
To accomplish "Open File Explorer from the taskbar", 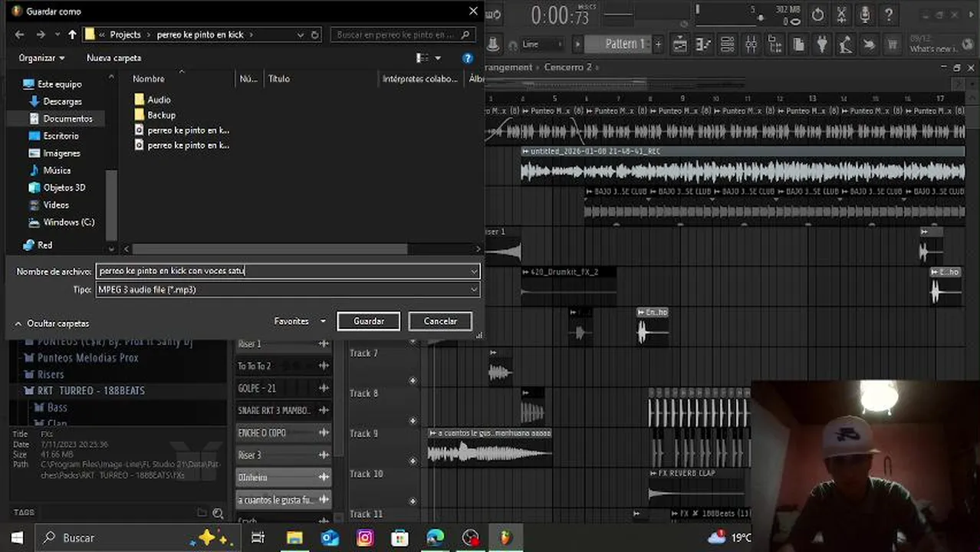I will [x=294, y=537].
